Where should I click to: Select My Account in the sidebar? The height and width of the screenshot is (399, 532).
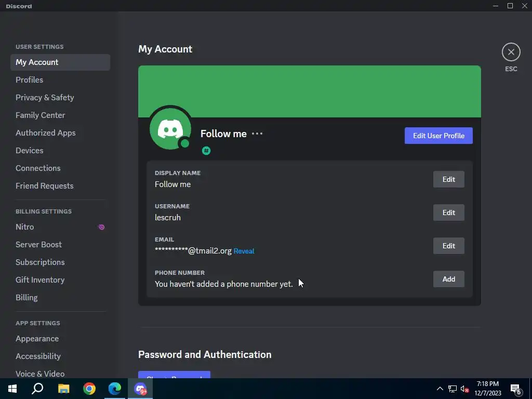tap(60, 62)
